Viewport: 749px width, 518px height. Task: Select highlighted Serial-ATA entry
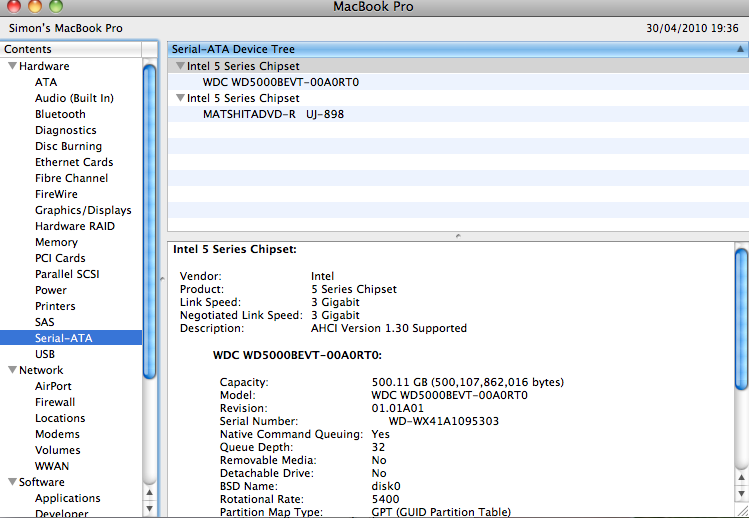tap(71, 338)
